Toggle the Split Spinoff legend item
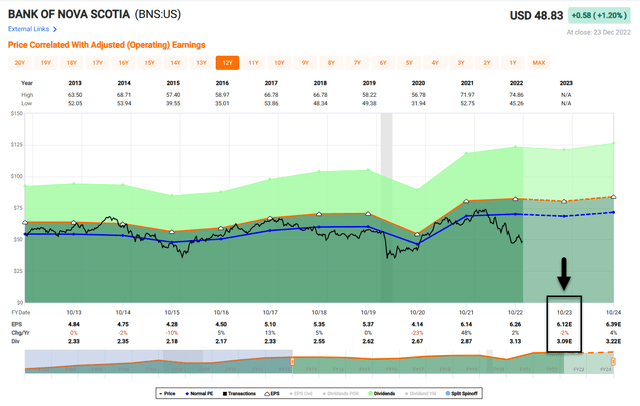640x406 pixels. point(462,393)
